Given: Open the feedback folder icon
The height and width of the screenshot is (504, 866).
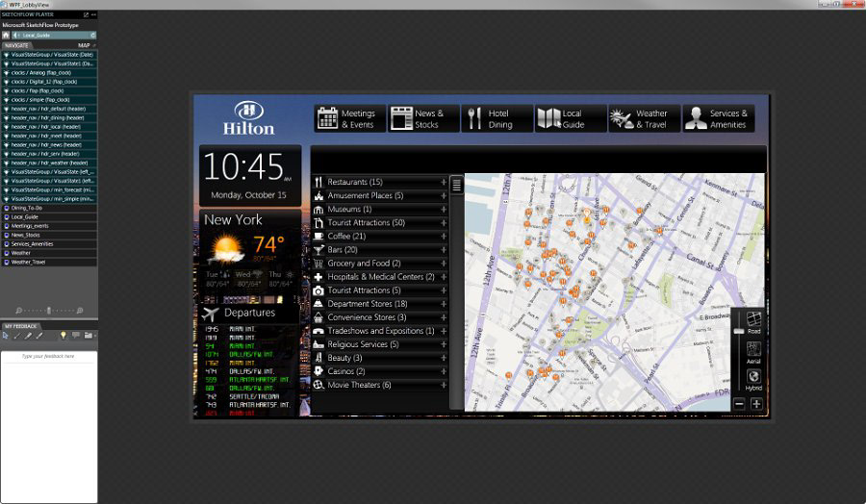Looking at the screenshot, I should click(x=88, y=335).
